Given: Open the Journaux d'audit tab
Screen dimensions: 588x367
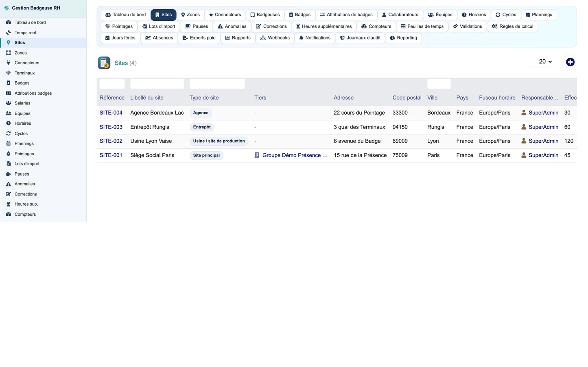Looking at the screenshot, I should coord(360,38).
